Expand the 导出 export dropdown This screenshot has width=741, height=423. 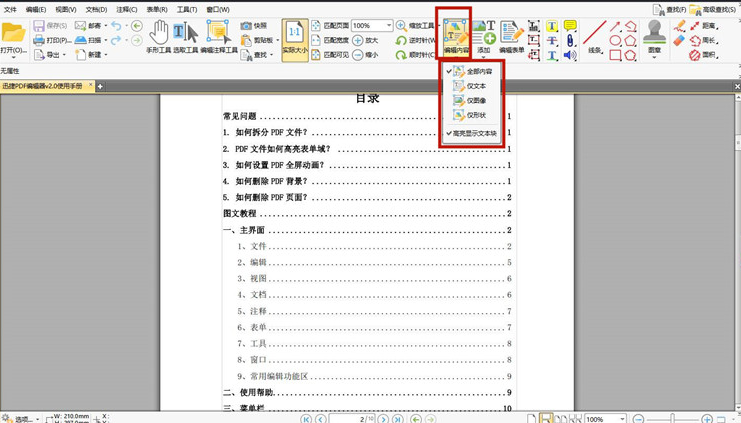(x=64, y=55)
